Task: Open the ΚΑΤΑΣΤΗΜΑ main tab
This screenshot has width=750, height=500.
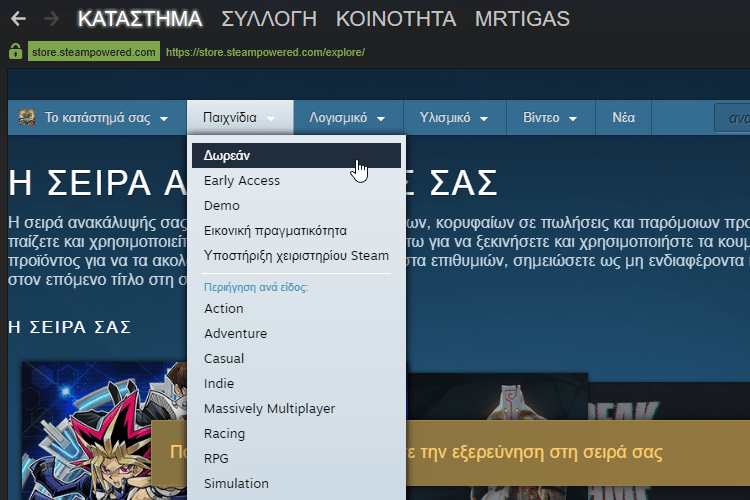Action: tap(140, 19)
